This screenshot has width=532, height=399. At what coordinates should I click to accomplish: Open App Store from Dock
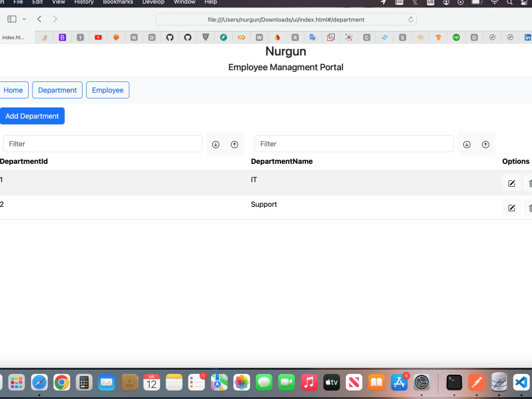(400, 383)
